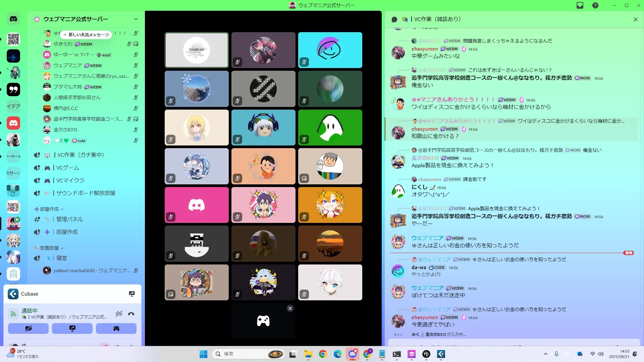Collapse the 部屋作成 category
644x362 pixels.
[x=49, y=209]
